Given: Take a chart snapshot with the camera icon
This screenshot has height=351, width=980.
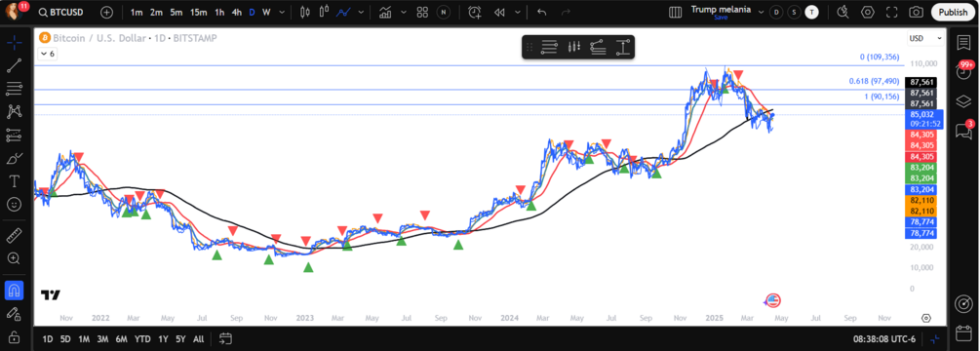Looking at the screenshot, I should click(x=916, y=12).
